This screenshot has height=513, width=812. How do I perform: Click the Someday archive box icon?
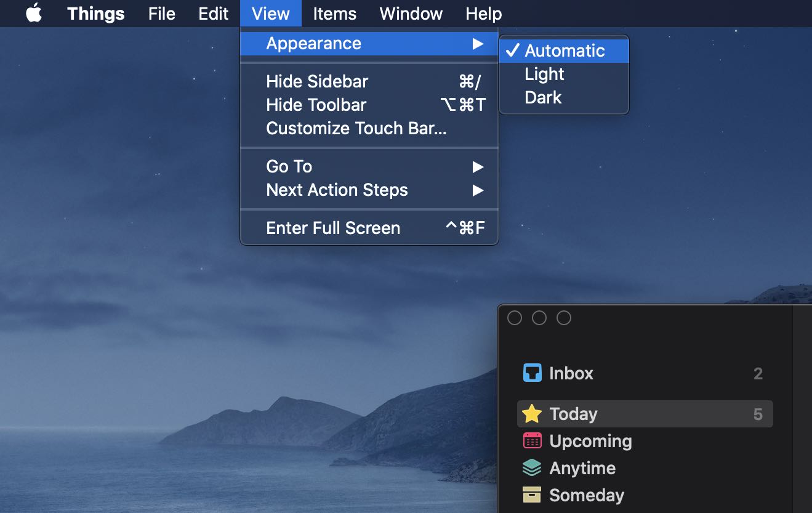pos(532,495)
